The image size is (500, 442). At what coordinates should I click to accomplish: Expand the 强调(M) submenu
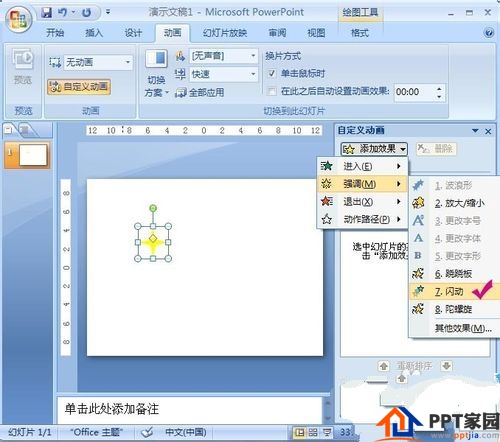click(x=362, y=184)
